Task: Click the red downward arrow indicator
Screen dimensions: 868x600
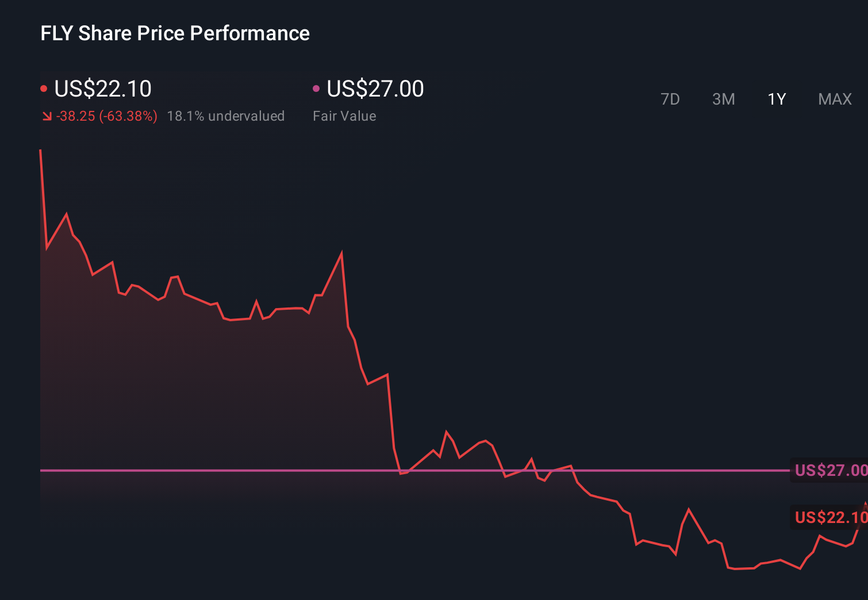Action: (47, 116)
